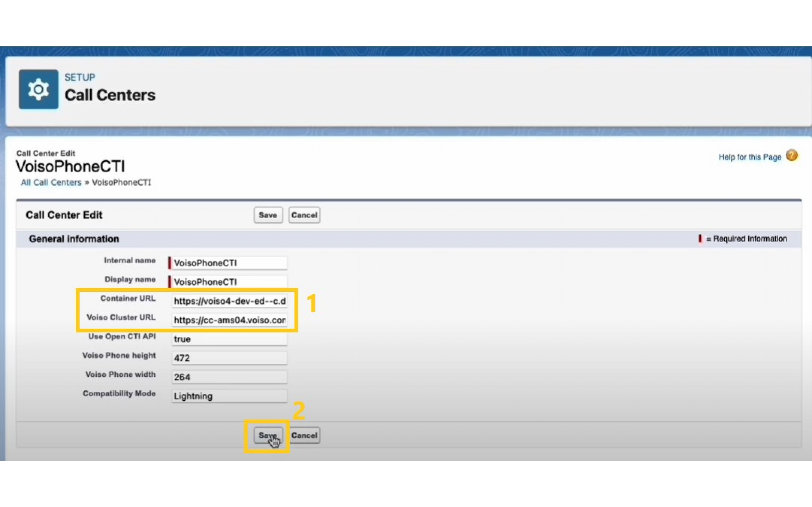Screen dimensions: 812x507
Task: Click the Cancel button at bottom
Action: pyautogui.click(x=304, y=435)
